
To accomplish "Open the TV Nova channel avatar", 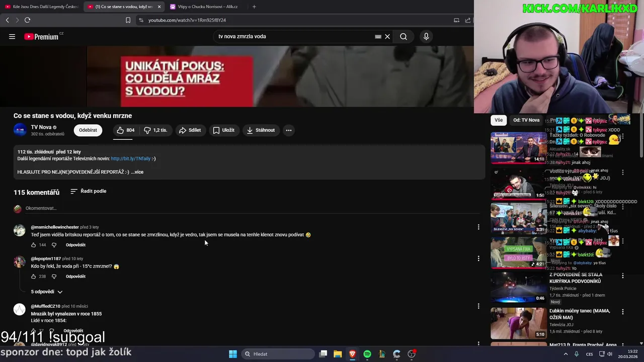I will tap(20, 130).
